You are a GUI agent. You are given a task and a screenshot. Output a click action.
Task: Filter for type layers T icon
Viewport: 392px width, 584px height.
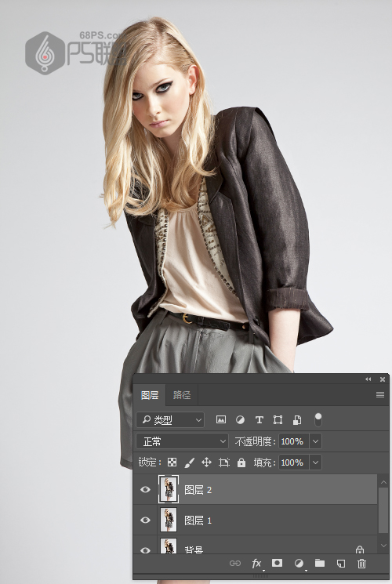click(259, 419)
